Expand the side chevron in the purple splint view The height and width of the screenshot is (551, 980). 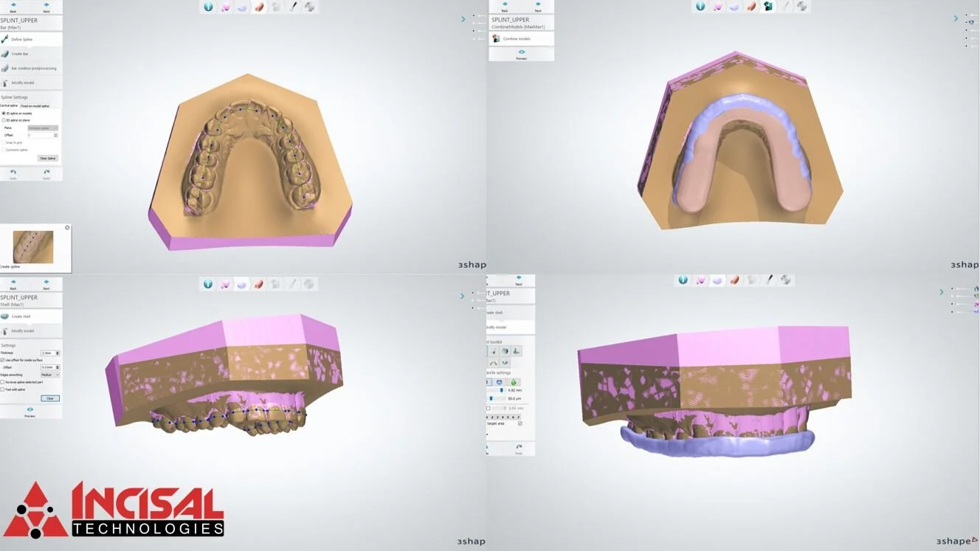click(942, 292)
